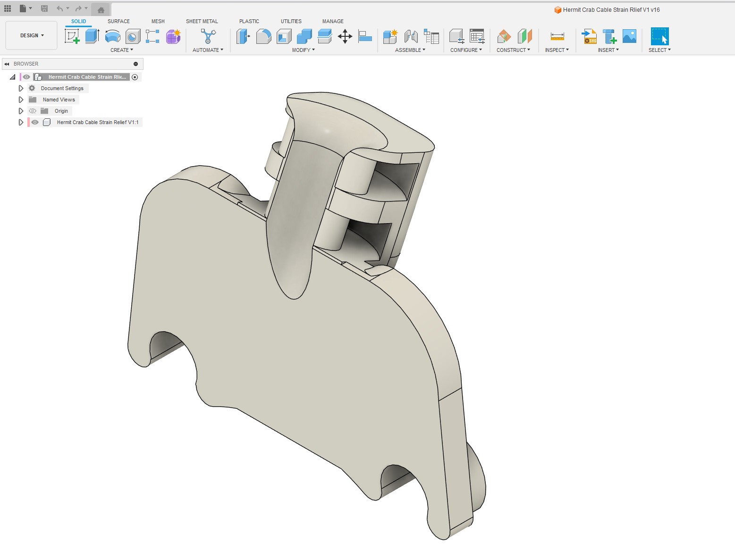Open the Undo history dropdown arrow
Screen dimensions: 735x560
tap(68, 8)
